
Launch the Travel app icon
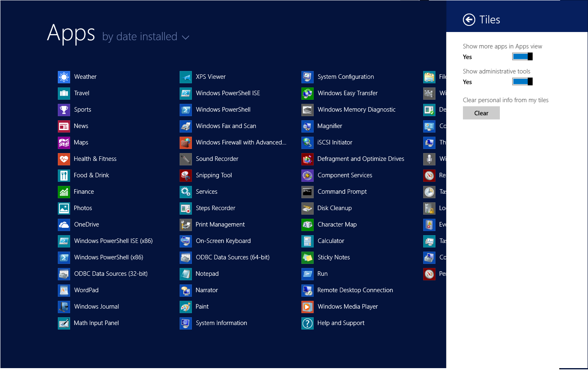click(64, 93)
